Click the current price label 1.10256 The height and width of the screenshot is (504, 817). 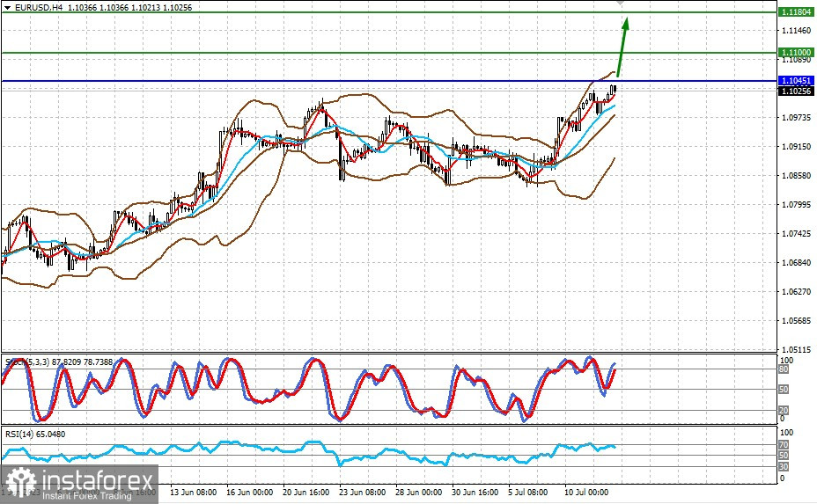[x=796, y=91]
